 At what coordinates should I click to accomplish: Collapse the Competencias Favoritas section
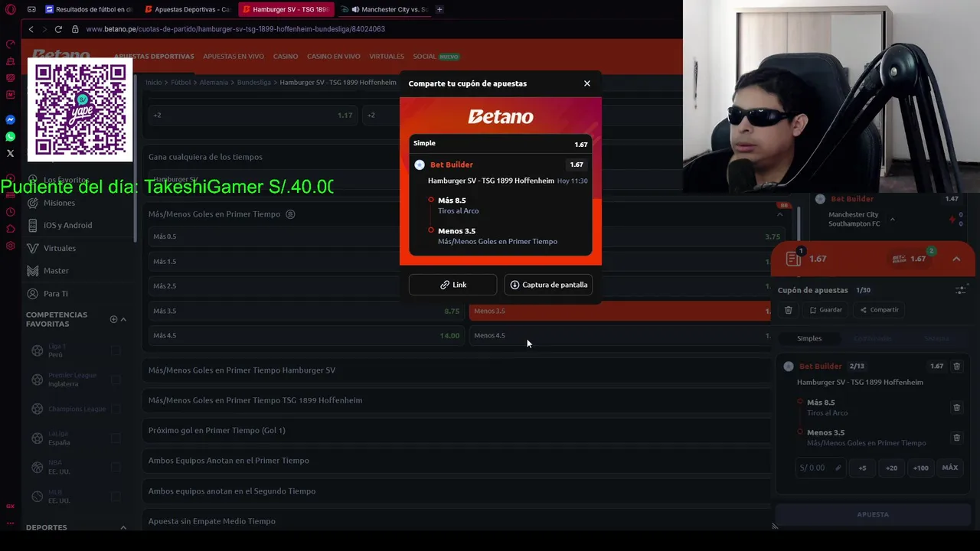pos(123,319)
